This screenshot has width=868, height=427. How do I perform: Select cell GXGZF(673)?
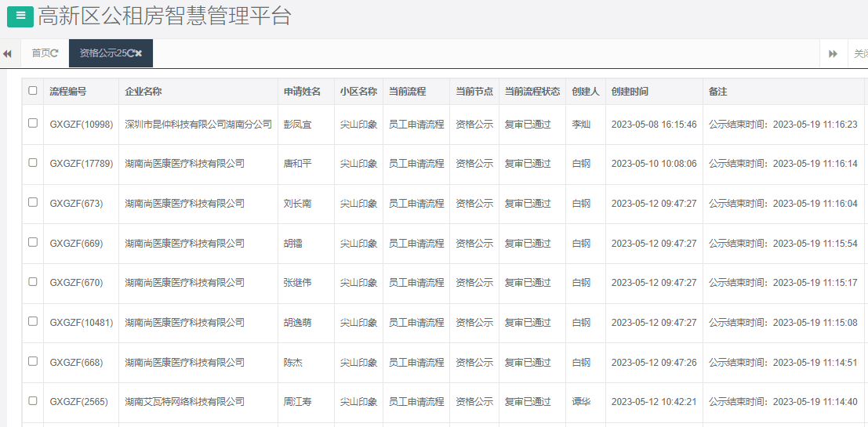pos(76,204)
